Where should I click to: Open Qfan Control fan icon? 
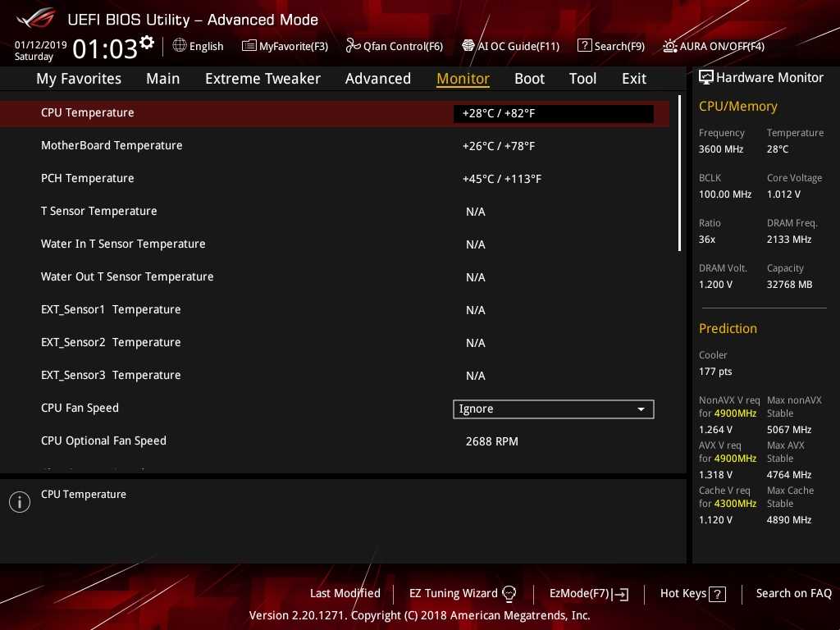353,46
